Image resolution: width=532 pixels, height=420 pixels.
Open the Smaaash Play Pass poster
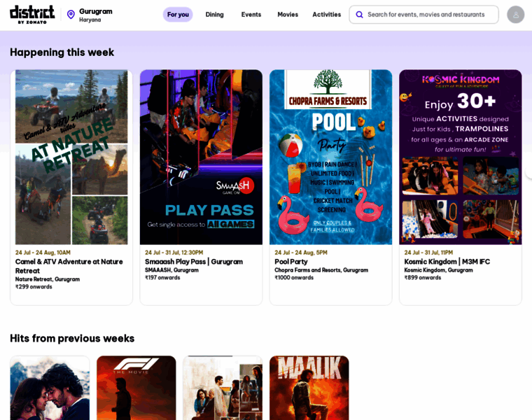coord(201,157)
